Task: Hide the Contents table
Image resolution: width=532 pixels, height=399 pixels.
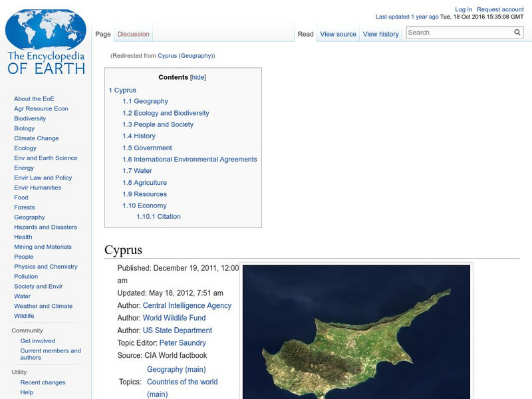Action: pyautogui.click(x=198, y=77)
